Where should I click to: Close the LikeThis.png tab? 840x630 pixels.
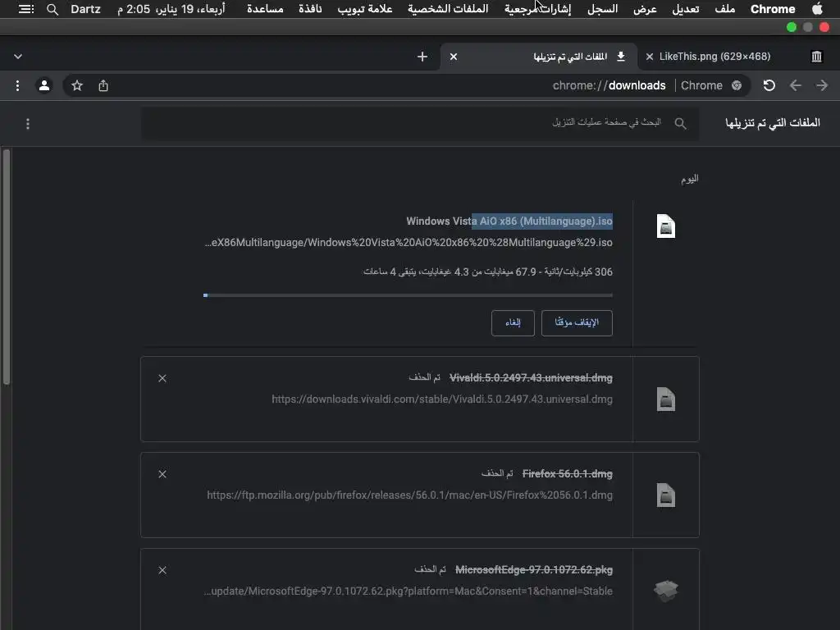650,57
